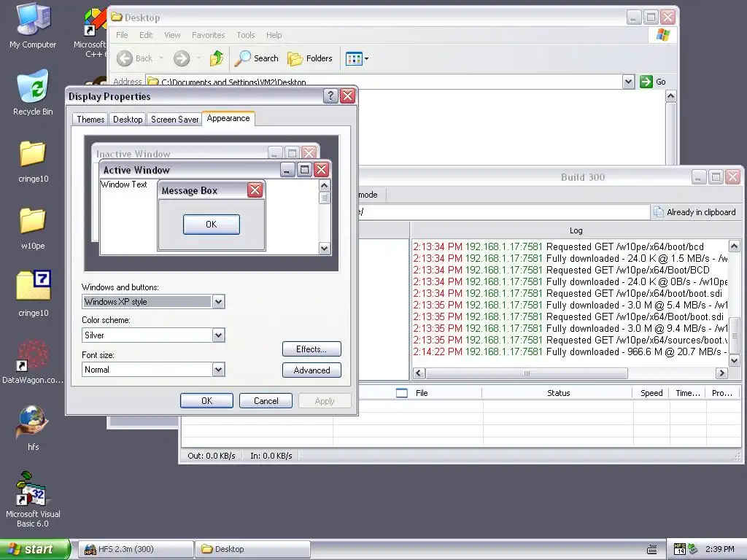
Task: Click the Already in clipboard button in HFS
Action: [694, 212]
